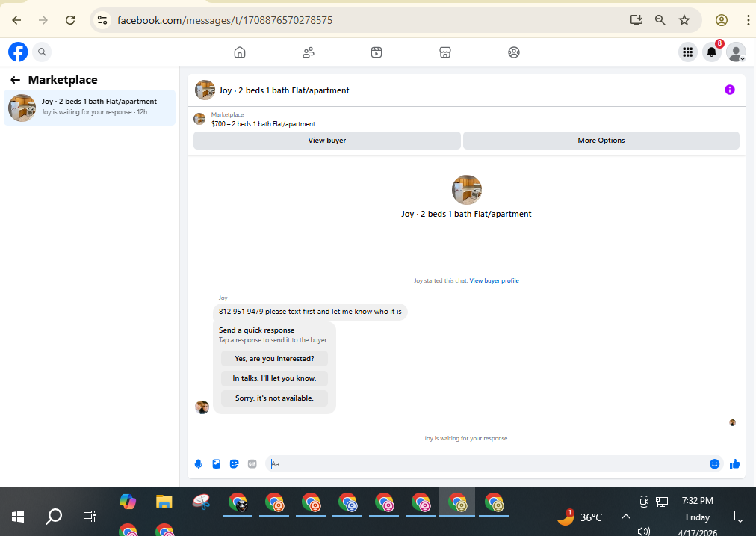Send quick response Yes, are you interested?
The image size is (756, 536).
point(274,359)
